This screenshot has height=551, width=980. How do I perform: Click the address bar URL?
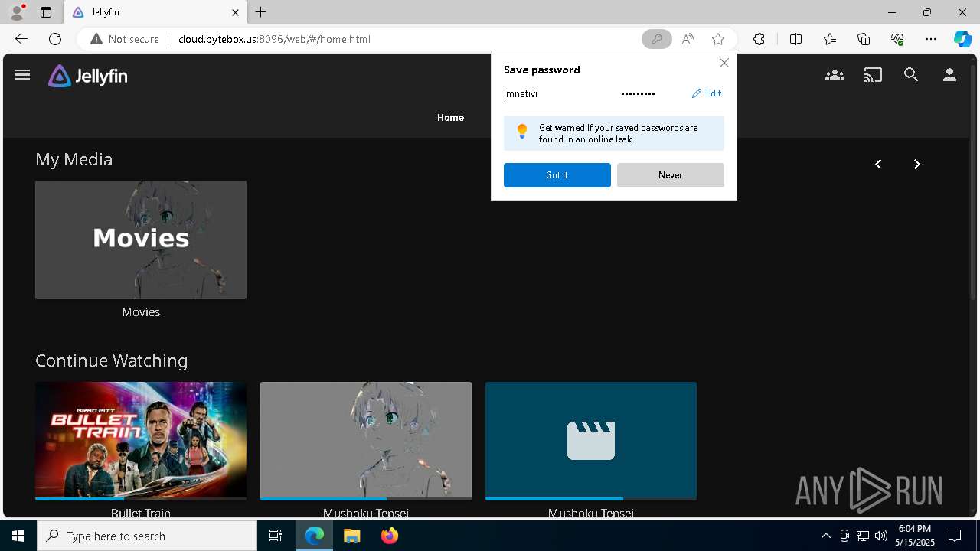[x=274, y=39]
